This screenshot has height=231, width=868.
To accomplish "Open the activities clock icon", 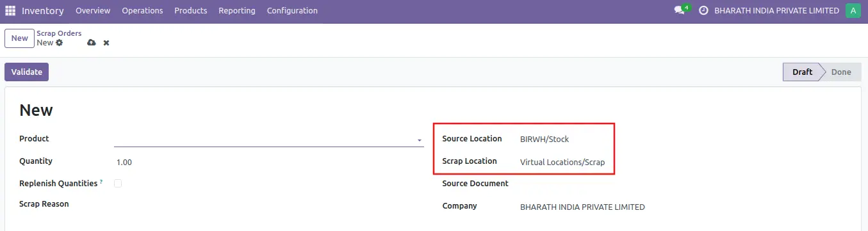I will pos(703,11).
